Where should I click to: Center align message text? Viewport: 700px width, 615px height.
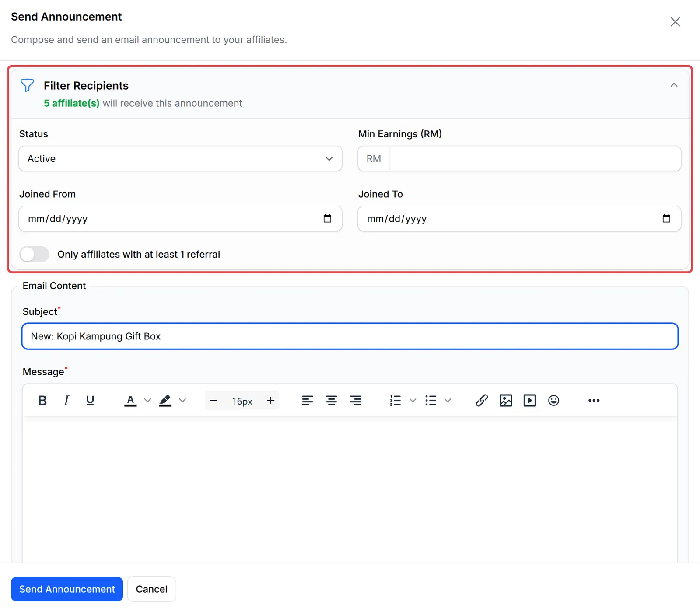[x=332, y=400]
